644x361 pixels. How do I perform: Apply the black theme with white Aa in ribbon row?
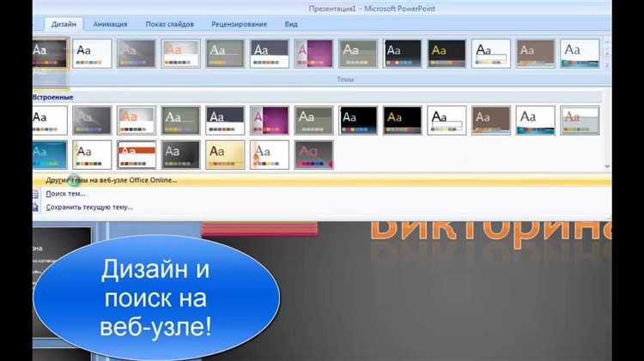pos(403,53)
